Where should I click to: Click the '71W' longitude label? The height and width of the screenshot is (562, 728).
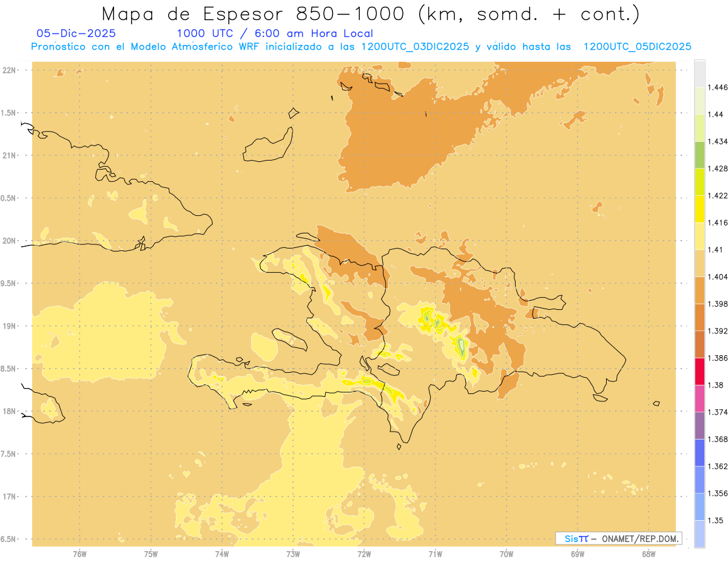435,554
